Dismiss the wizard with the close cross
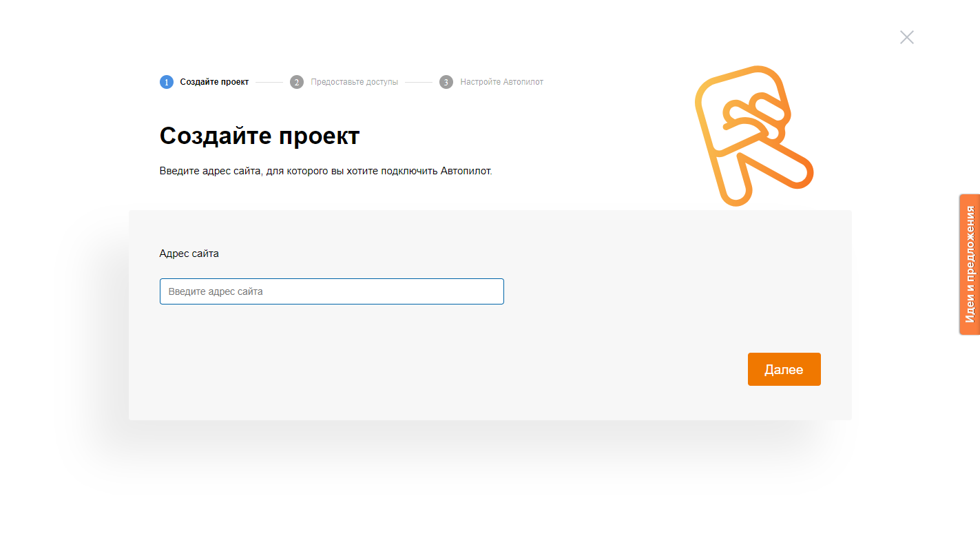The height and width of the screenshot is (547, 980). click(x=906, y=37)
